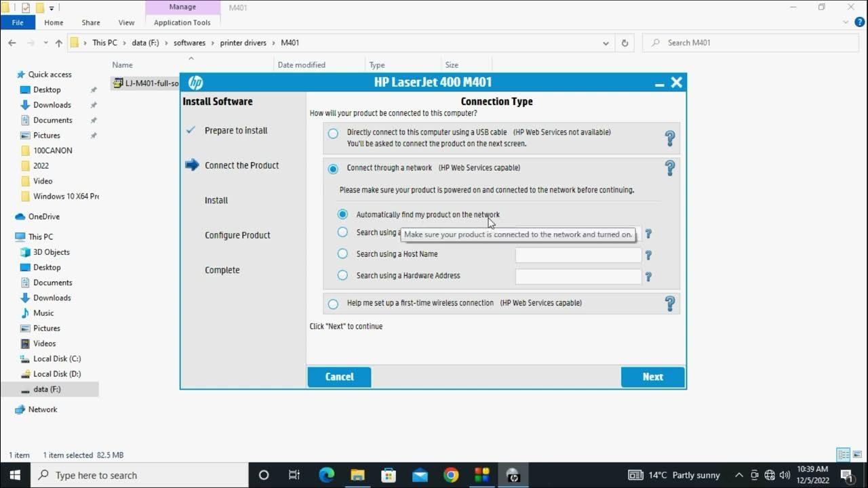Screen dimensions: 868x488
Task: Open recent locations dropdown arrow
Action: 44,43
